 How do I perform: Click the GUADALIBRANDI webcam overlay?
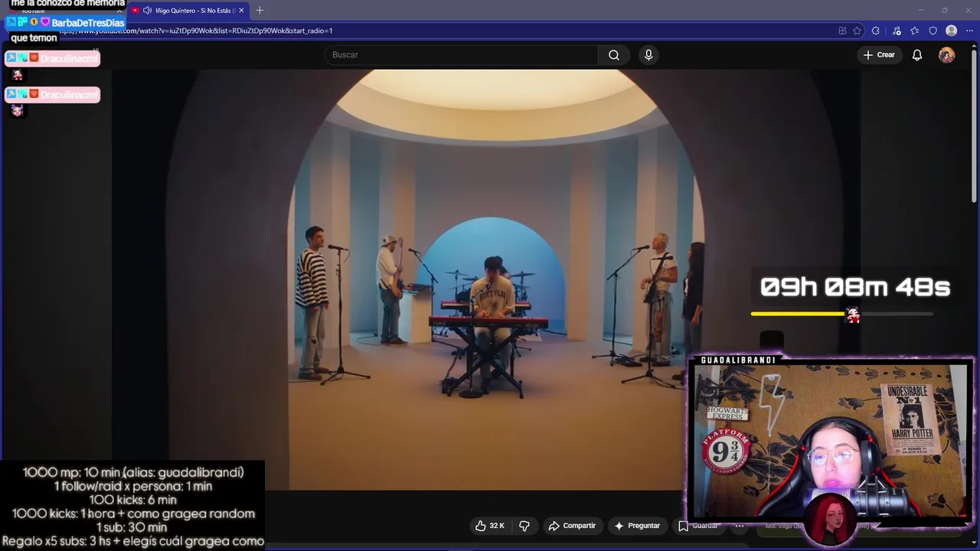[x=830, y=442]
